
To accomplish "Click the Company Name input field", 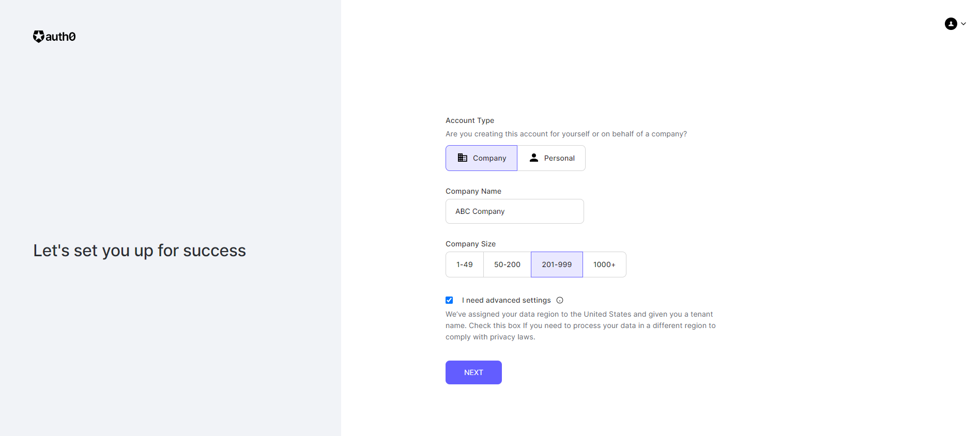I will tap(515, 211).
